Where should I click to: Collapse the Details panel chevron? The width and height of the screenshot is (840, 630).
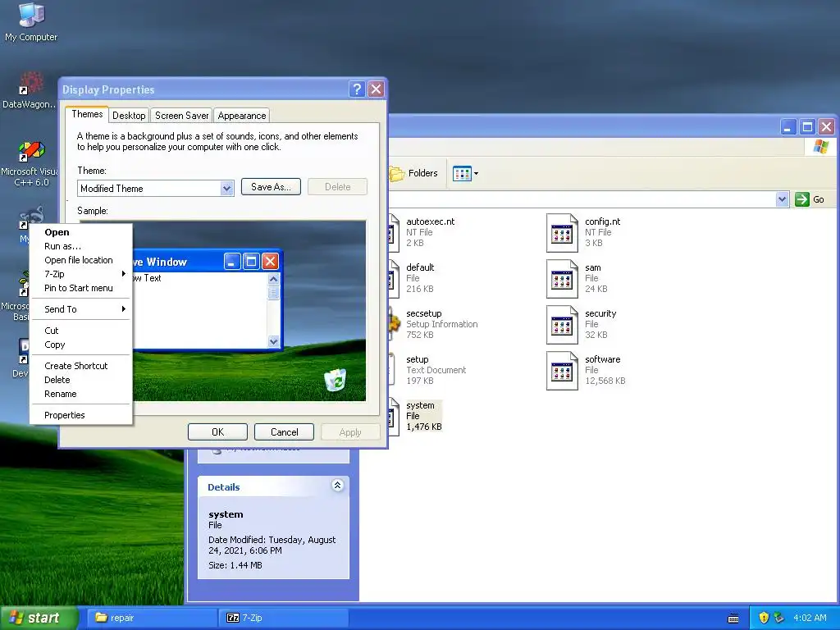coord(337,486)
